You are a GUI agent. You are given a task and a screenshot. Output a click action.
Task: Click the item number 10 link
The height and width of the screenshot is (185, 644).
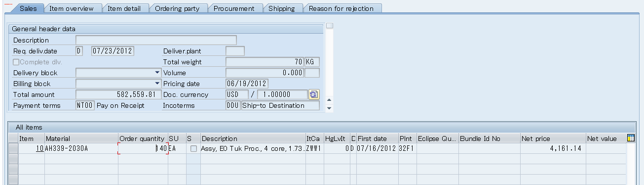(39, 148)
